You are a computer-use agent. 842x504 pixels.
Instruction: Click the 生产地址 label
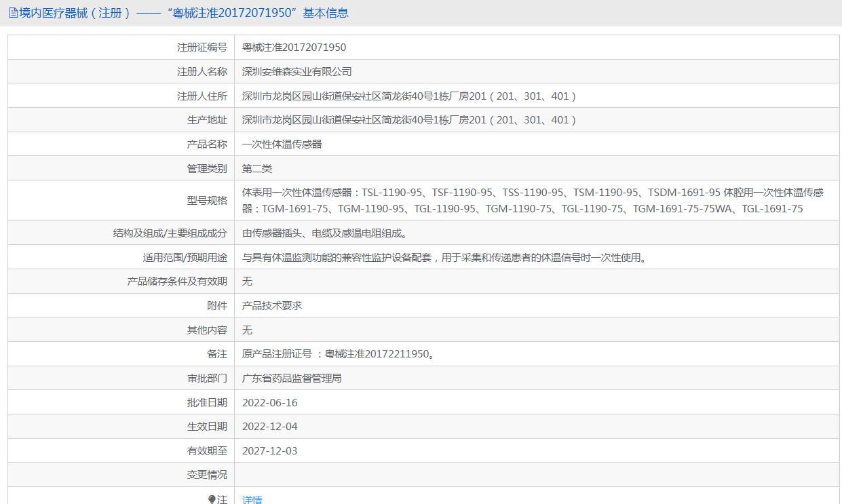(x=207, y=120)
